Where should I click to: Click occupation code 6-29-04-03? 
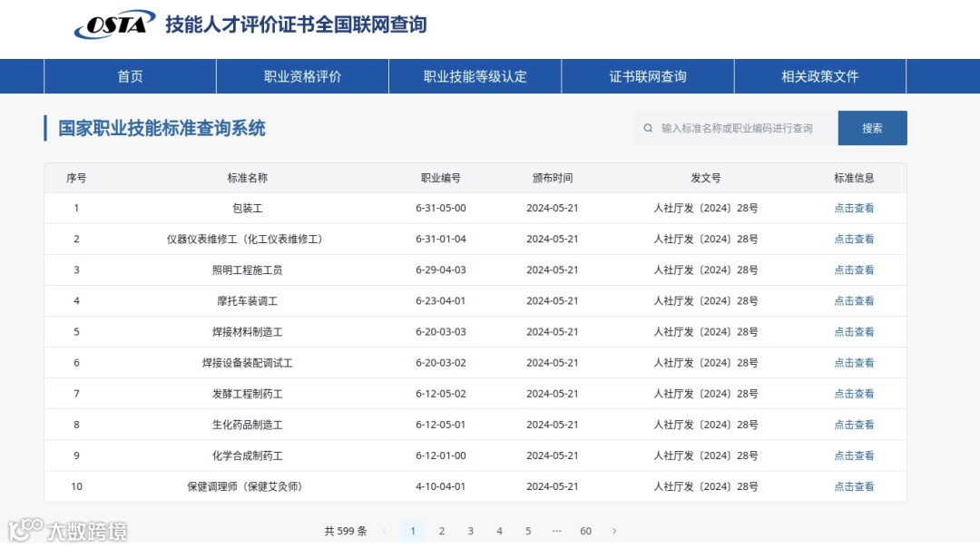441,270
